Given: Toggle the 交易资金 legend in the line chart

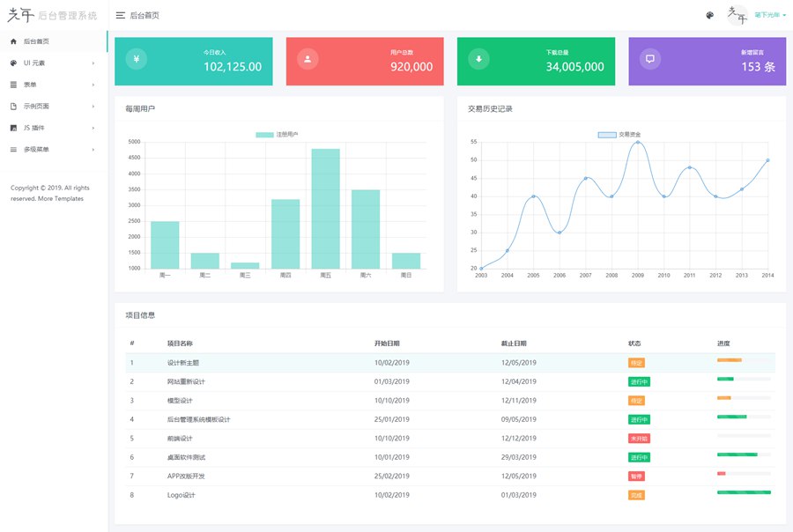Looking at the screenshot, I should [x=619, y=135].
